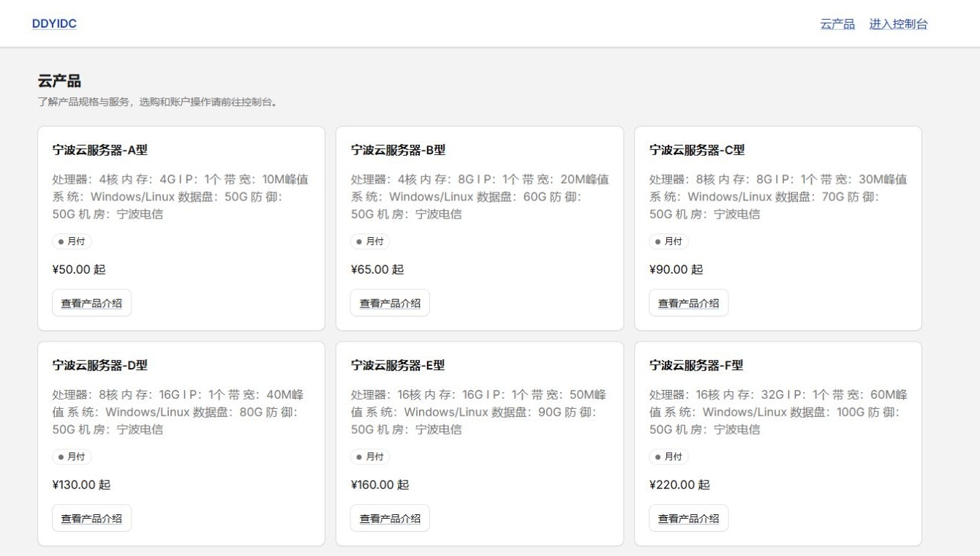Screen dimensions: 980x556
Task: Click the ¥220.00 起 price
Action: (679, 484)
